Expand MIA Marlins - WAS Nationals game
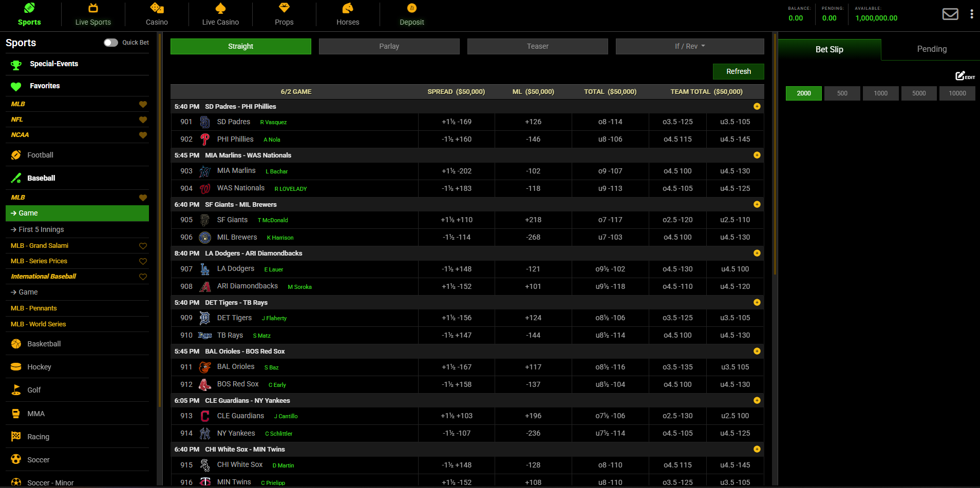 click(x=757, y=155)
